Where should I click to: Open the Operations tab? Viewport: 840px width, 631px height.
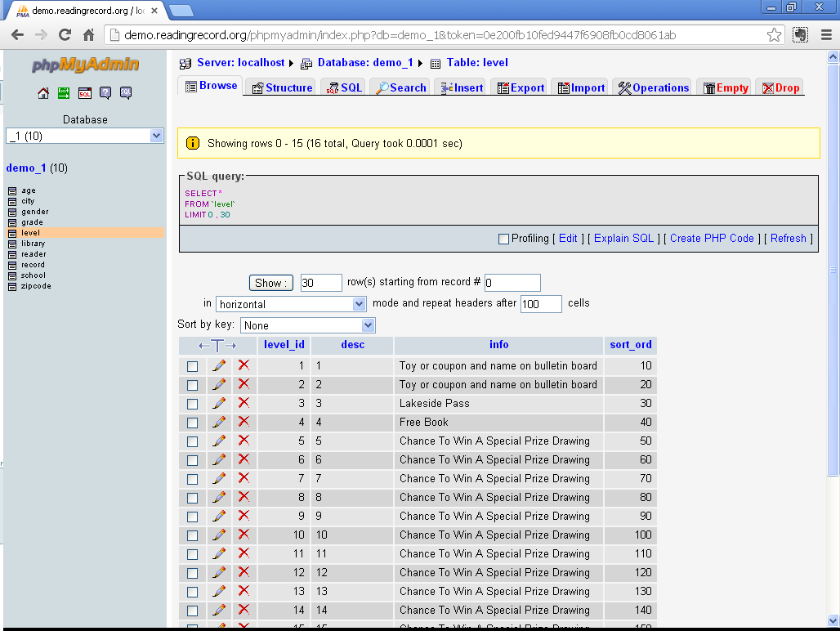coord(654,87)
